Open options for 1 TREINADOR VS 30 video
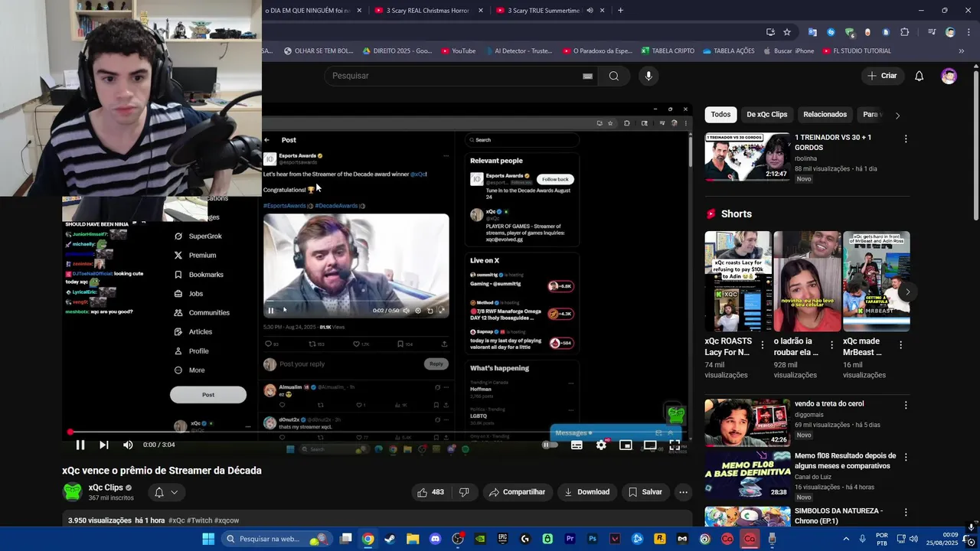Image resolution: width=980 pixels, height=551 pixels. point(906,139)
